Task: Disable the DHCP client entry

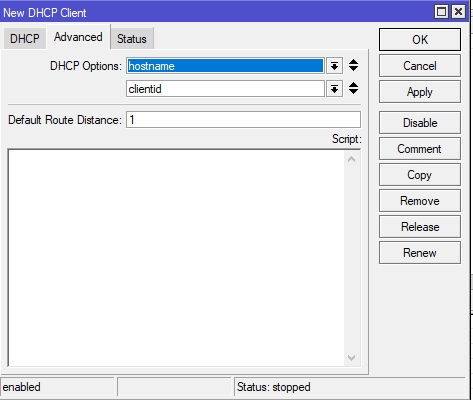Action: click(420, 123)
